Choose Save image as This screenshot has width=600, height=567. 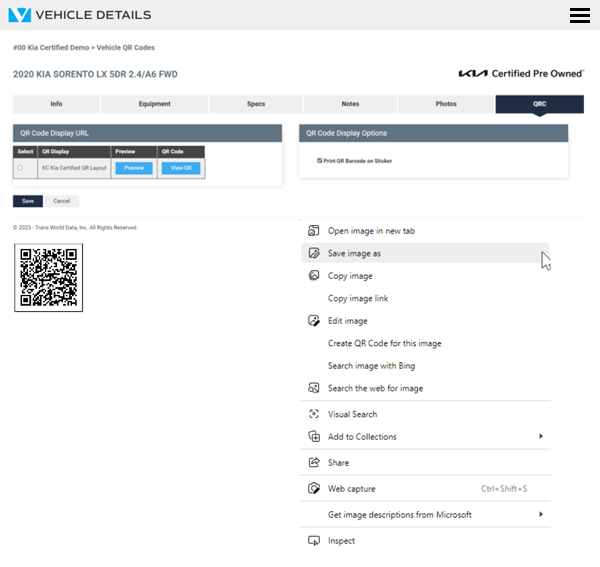click(x=425, y=253)
